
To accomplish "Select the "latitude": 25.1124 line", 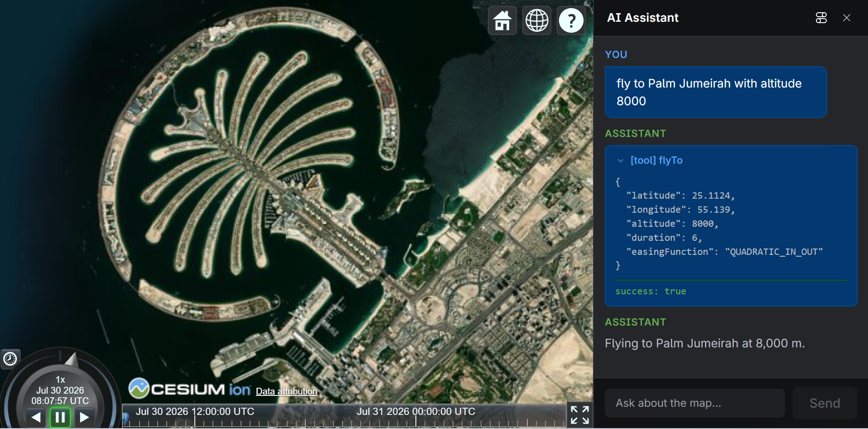I will coord(680,195).
